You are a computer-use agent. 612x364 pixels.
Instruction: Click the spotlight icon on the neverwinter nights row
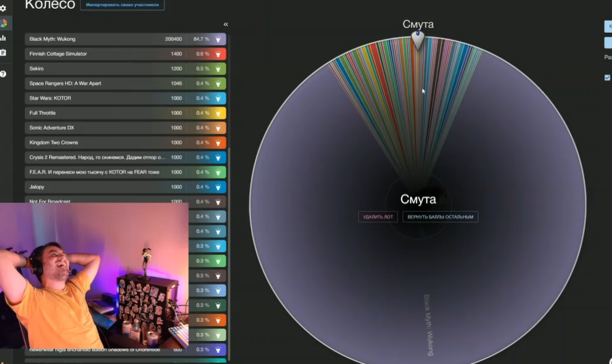pyautogui.click(x=218, y=350)
